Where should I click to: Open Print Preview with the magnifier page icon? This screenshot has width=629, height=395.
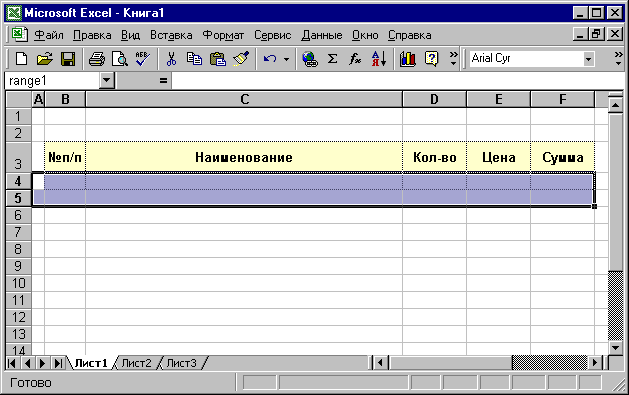120,59
